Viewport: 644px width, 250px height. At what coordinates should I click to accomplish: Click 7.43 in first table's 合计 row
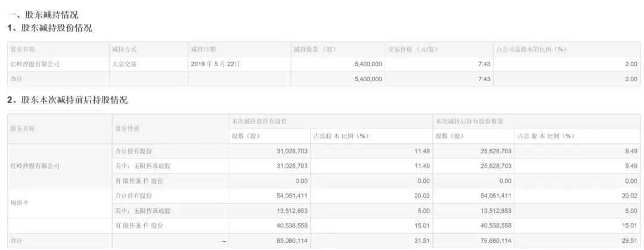[484, 79]
